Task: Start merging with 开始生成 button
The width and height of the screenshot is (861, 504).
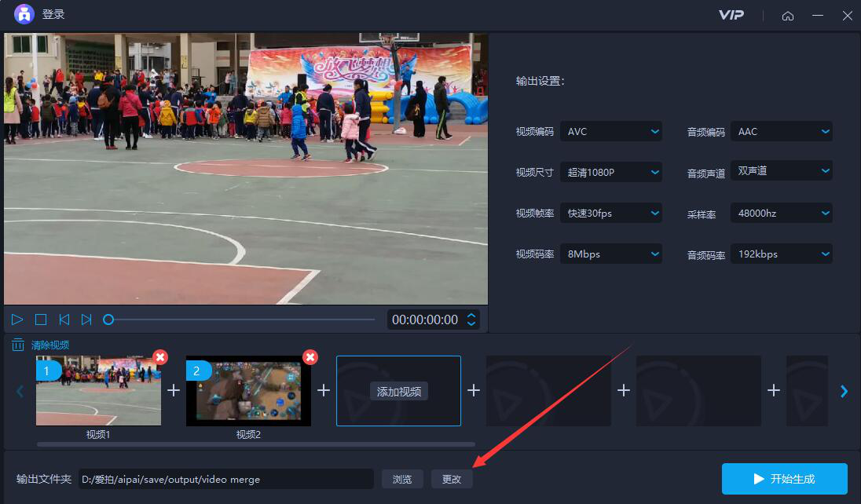Action: coord(785,479)
